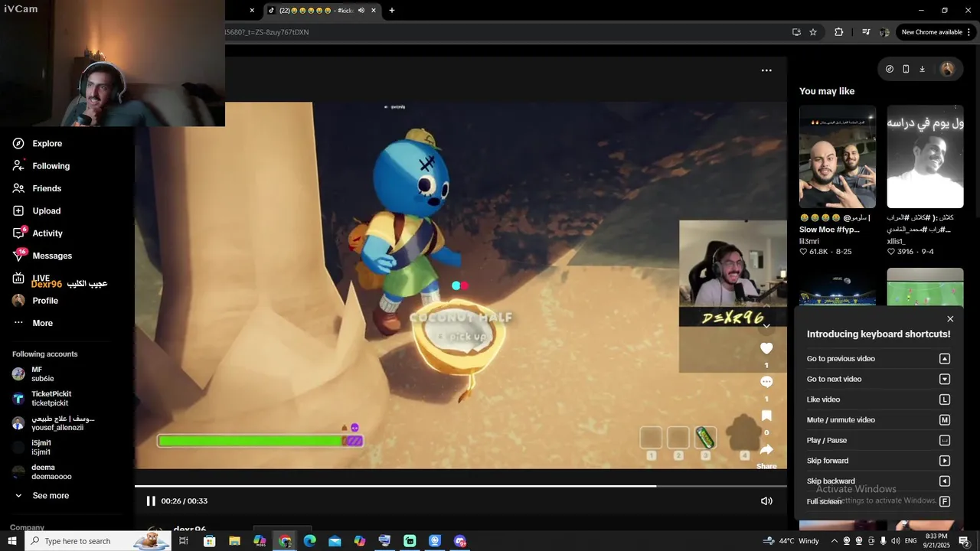Show hidden system tray icons
This screenshot has height=551, width=980.
click(835, 541)
